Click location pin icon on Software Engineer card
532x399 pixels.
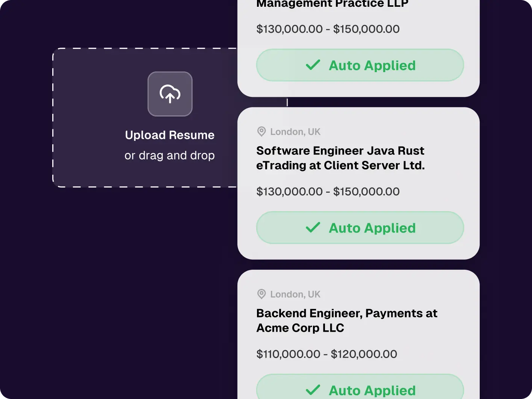(x=261, y=131)
